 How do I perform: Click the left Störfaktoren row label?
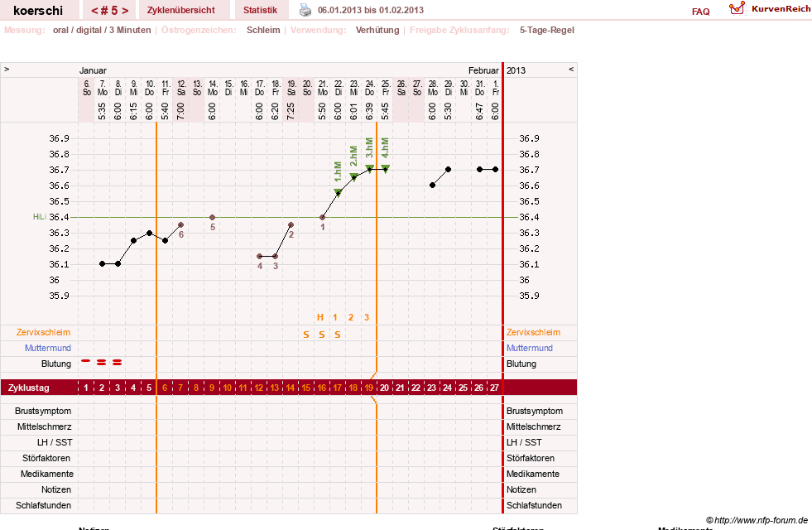46,458
